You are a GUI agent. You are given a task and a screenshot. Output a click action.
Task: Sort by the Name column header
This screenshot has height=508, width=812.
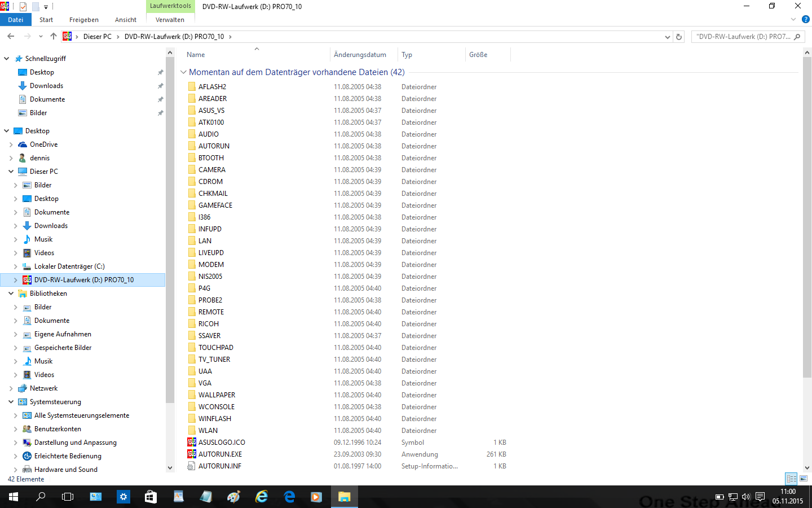coord(258,55)
